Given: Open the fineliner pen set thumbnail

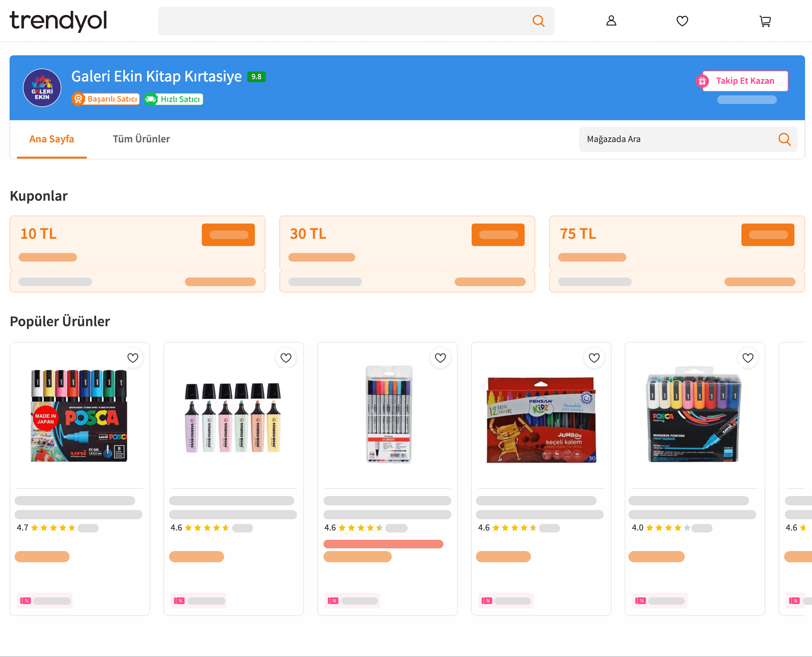Looking at the screenshot, I should (x=388, y=414).
